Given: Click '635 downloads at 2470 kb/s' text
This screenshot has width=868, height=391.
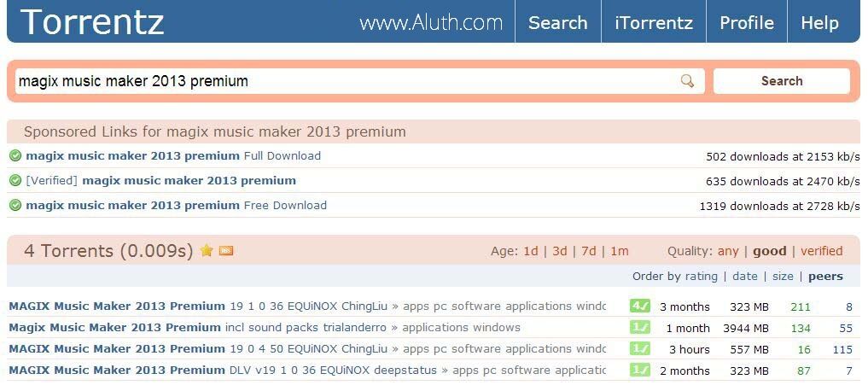Looking at the screenshot, I should click(x=783, y=181).
